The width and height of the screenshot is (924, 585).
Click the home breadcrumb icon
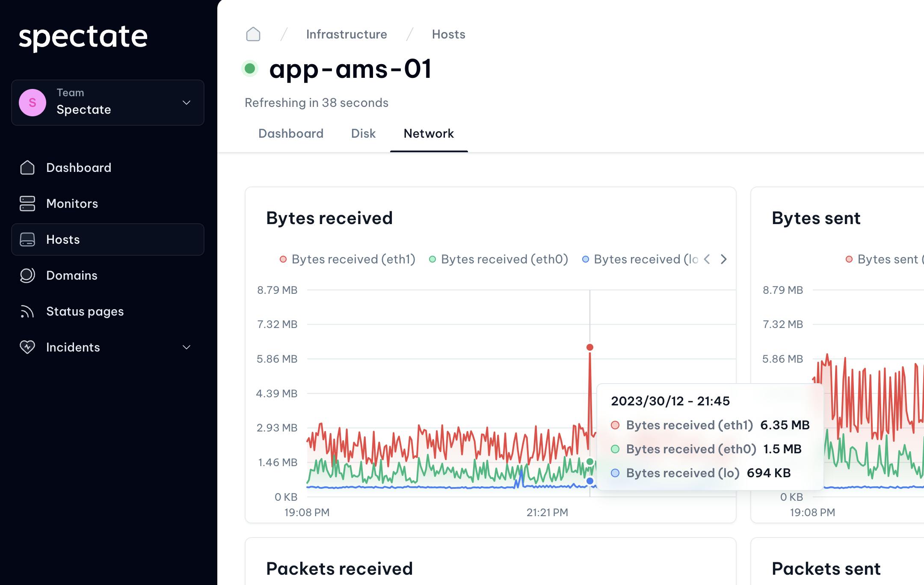(x=252, y=34)
